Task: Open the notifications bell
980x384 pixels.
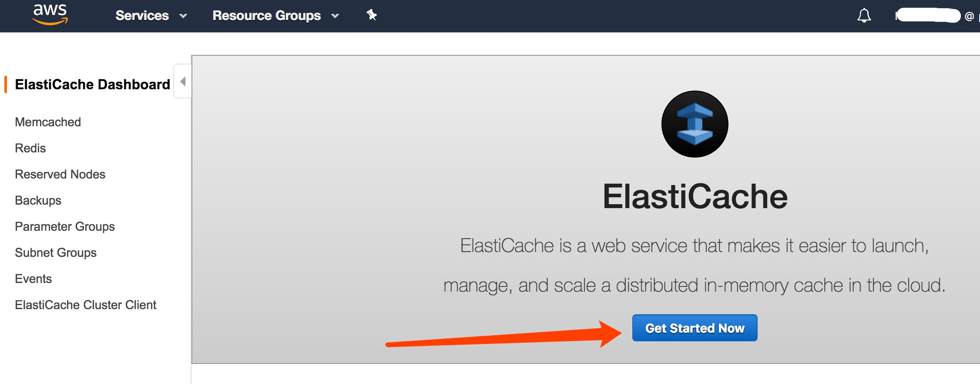Action: pyautogui.click(x=864, y=15)
